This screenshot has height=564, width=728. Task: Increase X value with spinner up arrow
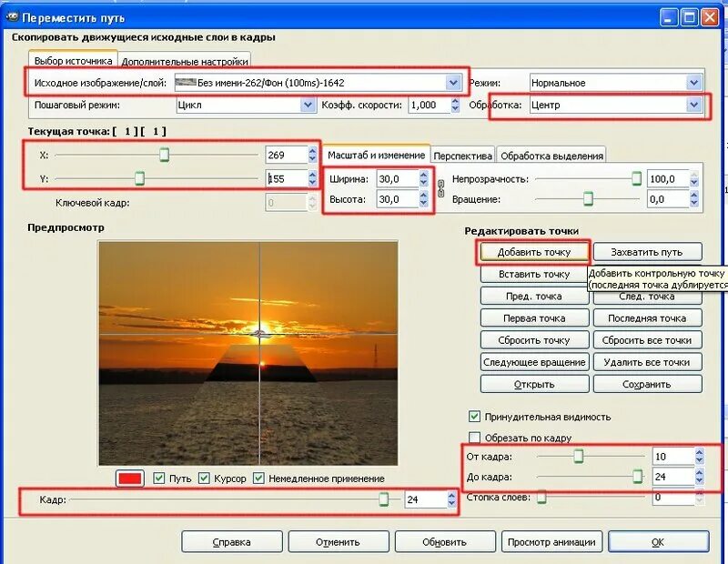tap(312, 151)
